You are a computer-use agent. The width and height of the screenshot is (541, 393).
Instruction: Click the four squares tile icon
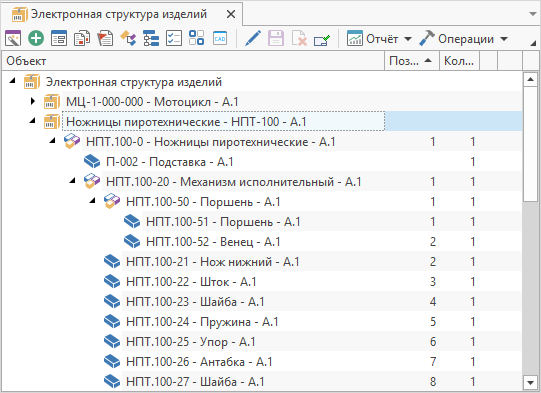tap(197, 38)
